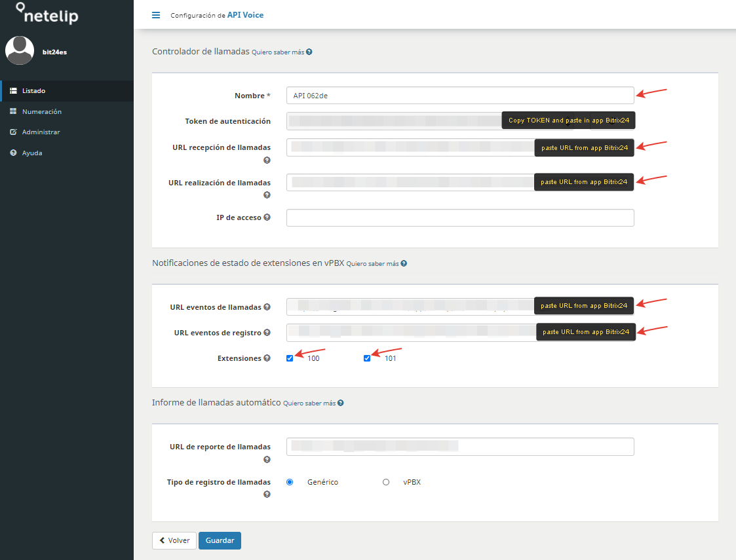Select the Genérico radio button
This screenshot has width=736, height=560.
click(x=290, y=482)
